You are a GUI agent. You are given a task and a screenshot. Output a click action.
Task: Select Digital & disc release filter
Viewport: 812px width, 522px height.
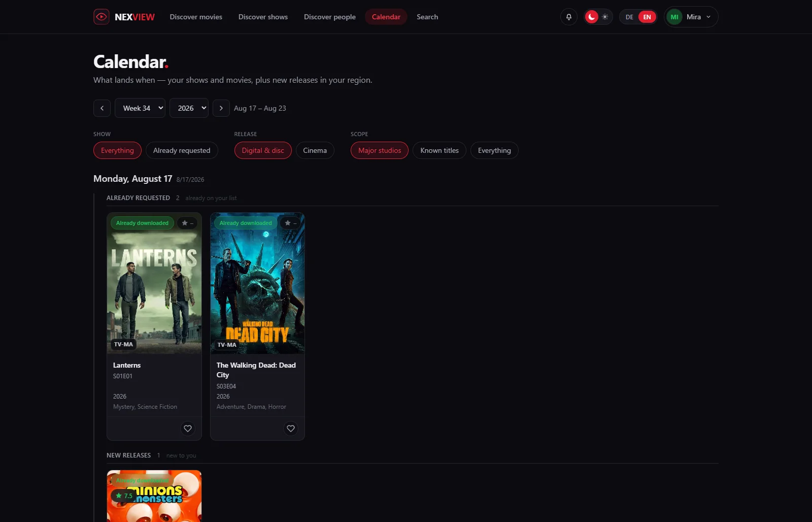click(263, 150)
